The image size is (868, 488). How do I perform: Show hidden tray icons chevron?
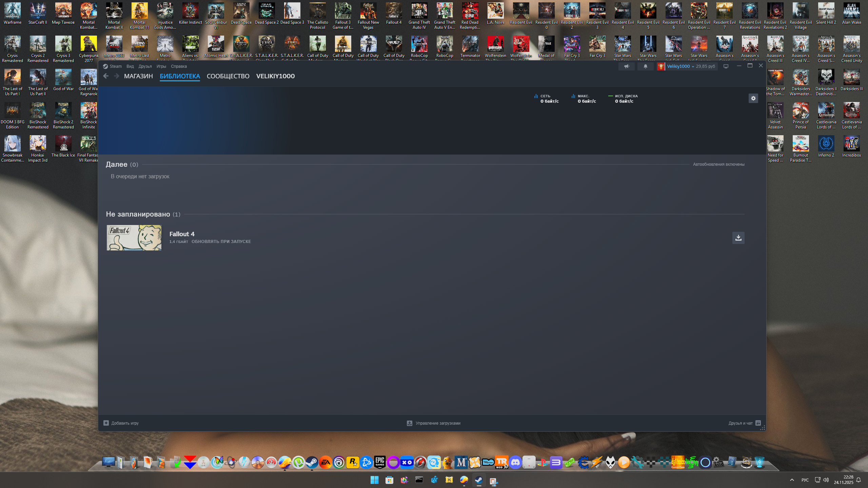[x=792, y=480]
